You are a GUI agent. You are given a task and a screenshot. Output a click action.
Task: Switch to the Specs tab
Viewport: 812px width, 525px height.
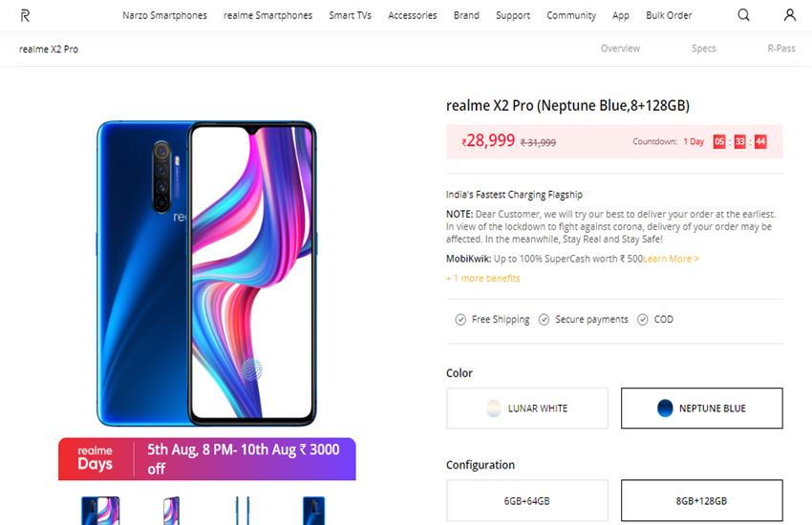(703, 48)
